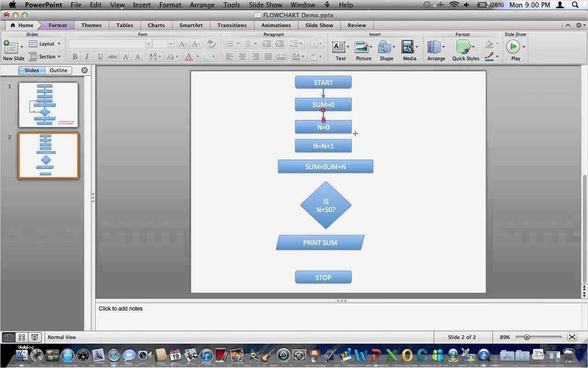
Task: Switch to the Transitions ribbon tab
Action: (x=232, y=25)
